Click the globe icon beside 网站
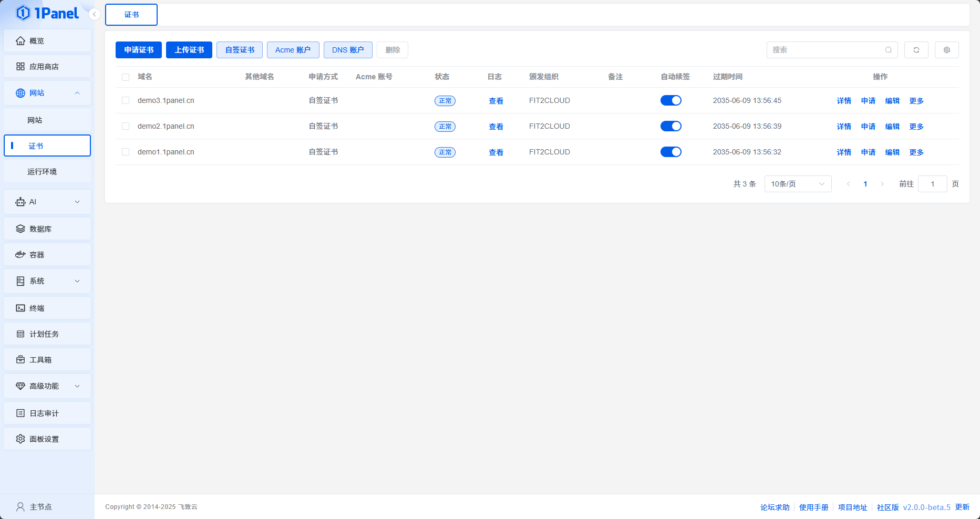The height and width of the screenshot is (519, 980). (x=20, y=93)
